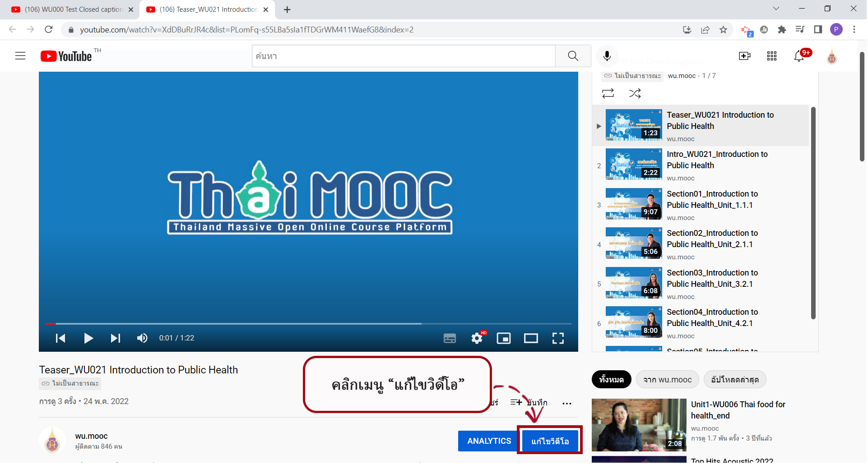Focus the ค้นหา search field

coord(404,56)
